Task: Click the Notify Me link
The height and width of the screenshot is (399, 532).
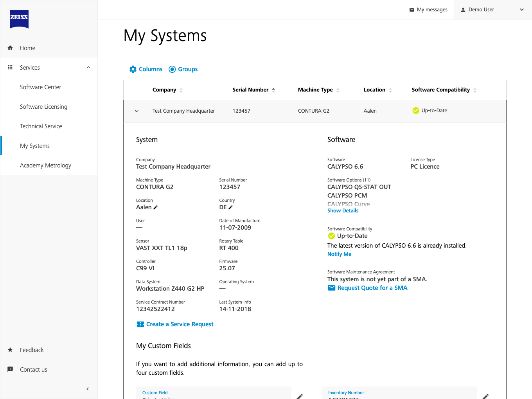Action: click(x=340, y=254)
